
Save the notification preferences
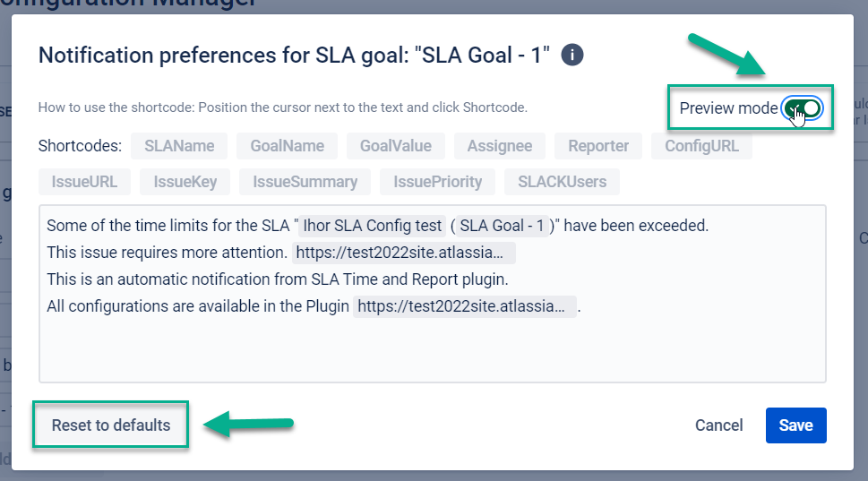(x=795, y=425)
